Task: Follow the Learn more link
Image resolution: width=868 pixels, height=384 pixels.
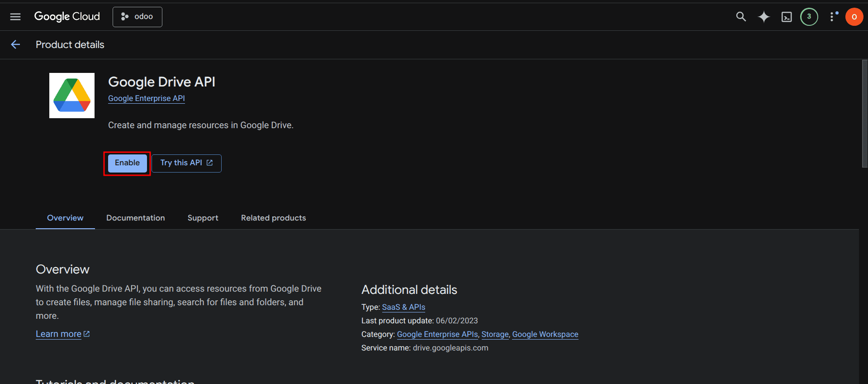Action: pos(62,334)
